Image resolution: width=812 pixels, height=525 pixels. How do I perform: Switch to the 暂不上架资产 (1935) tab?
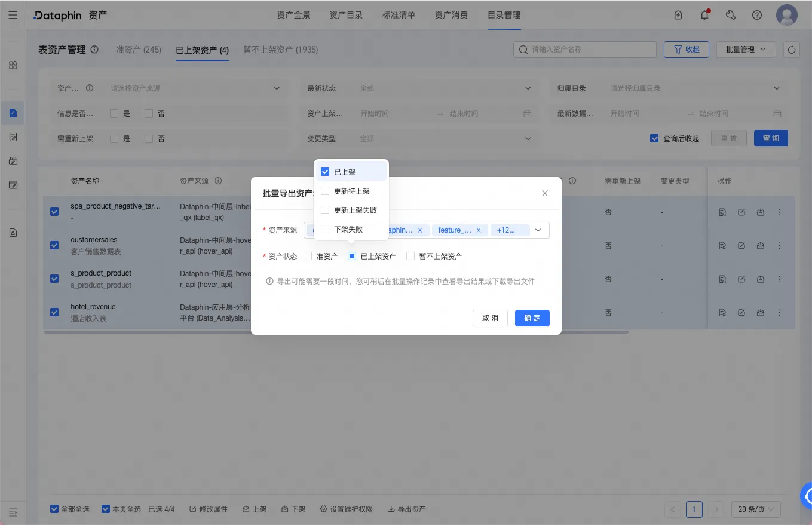[281, 50]
